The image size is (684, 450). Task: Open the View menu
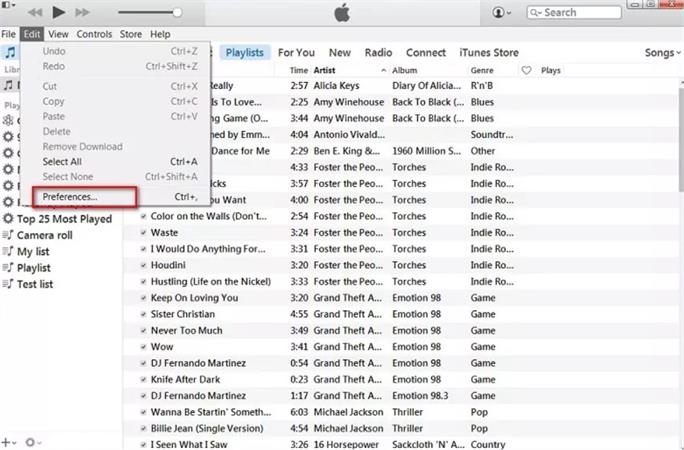(x=58, y=34)
